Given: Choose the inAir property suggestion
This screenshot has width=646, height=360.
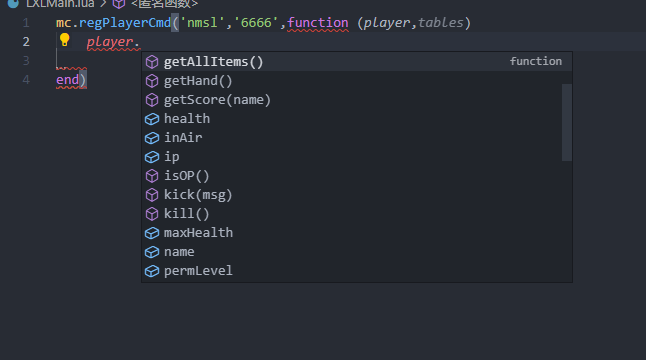Looking at the screenshot, I should tap(357, 138).
